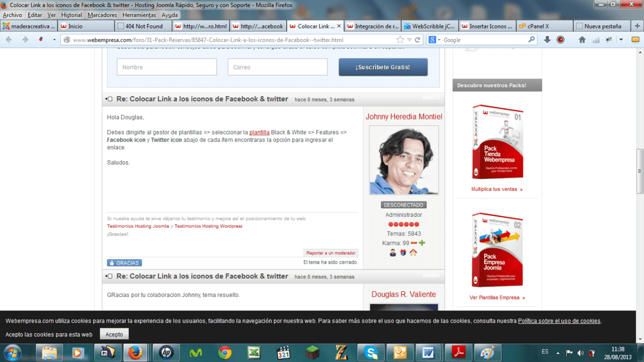Click the search magnifier icon
The height and width of the screenshot is (362, 644).
pyautogui.click(x=532, y=40)
